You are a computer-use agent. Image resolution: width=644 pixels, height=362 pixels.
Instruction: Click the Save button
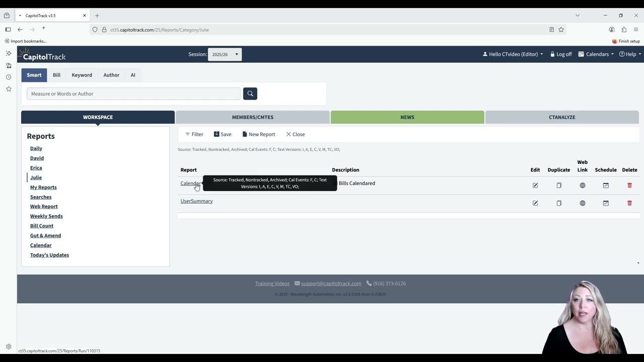point(222,134)
